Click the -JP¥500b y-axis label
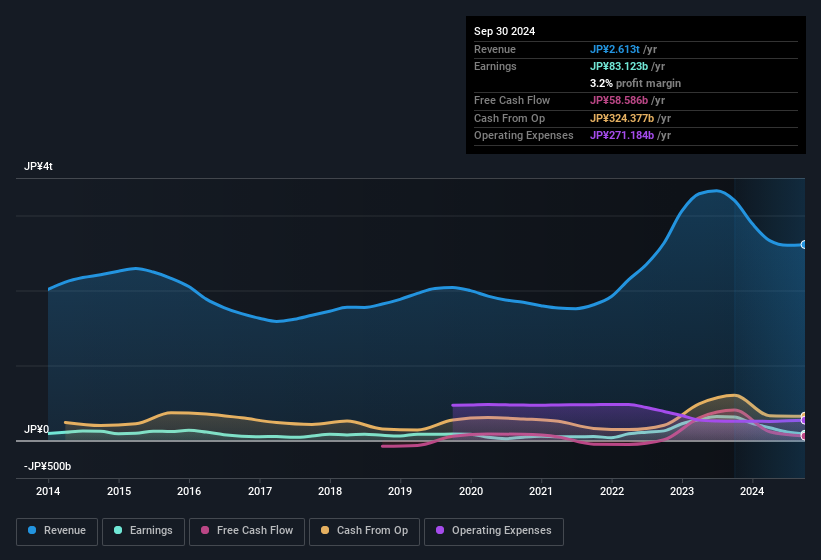The width and height of the screenshot is (821, 560). coord(47,466)
